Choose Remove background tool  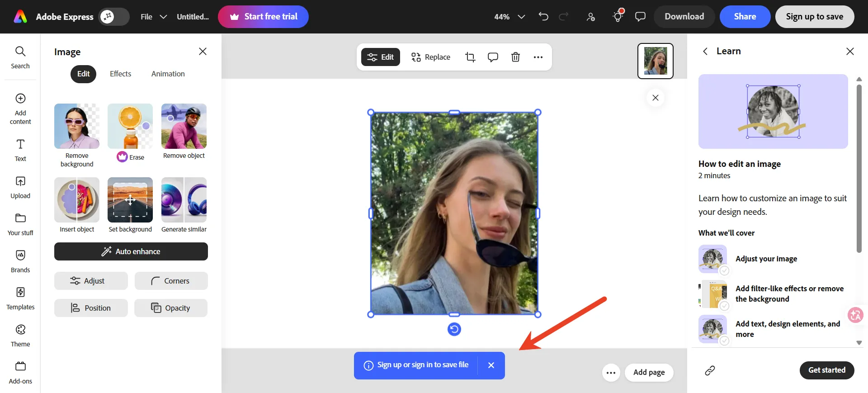point(77,136)
